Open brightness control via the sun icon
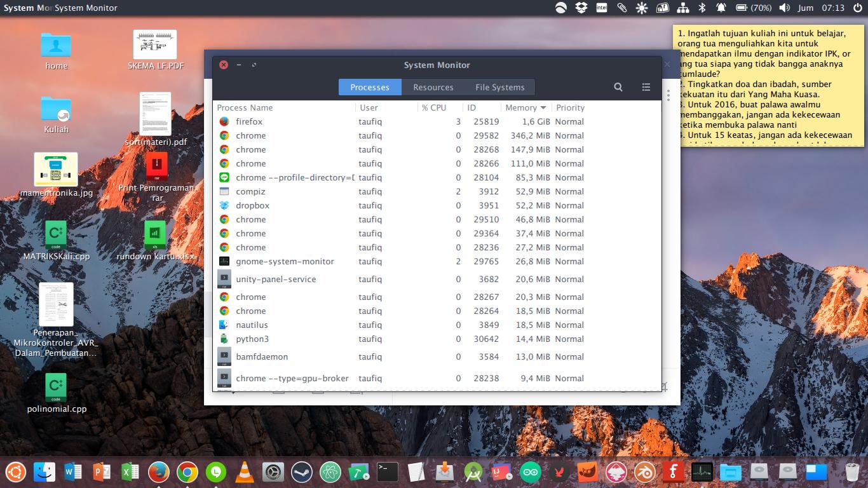The width and height of the screenshot is (868, 488). click(642, 8)
